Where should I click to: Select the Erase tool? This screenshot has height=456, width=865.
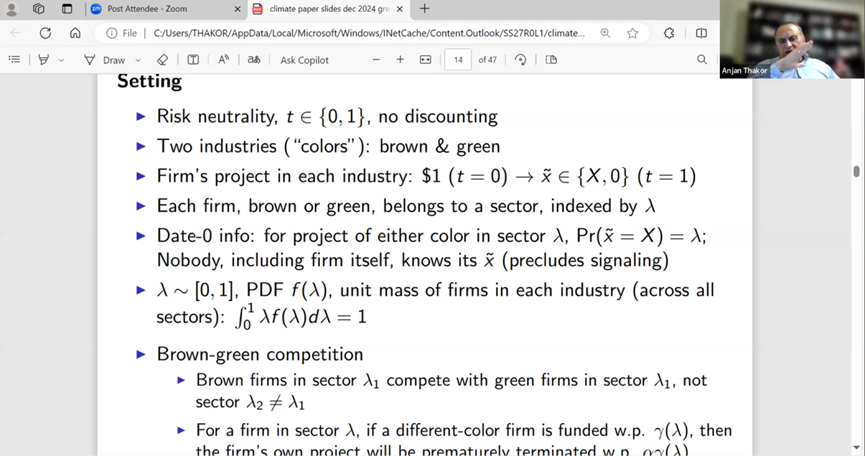click(163, 60)
